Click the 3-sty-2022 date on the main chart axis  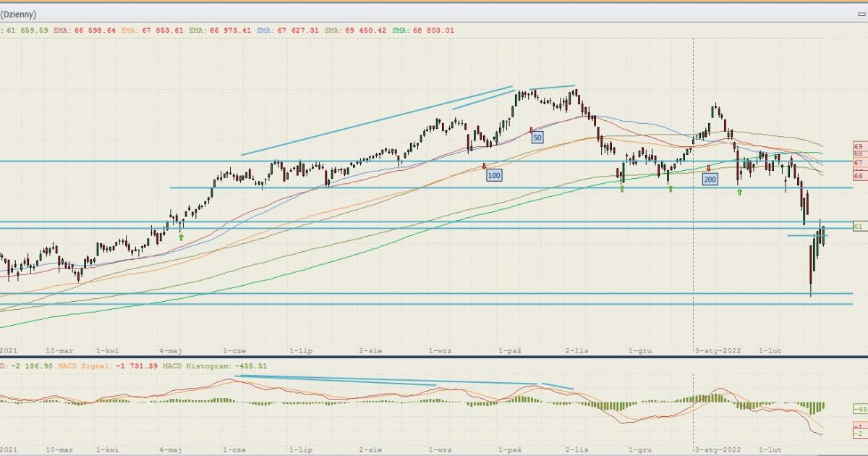(x=718, y=350)
